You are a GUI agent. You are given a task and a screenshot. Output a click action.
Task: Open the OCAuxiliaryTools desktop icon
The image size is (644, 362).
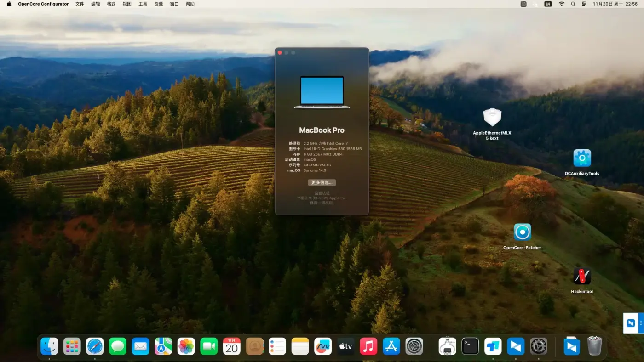coord(582,158)
